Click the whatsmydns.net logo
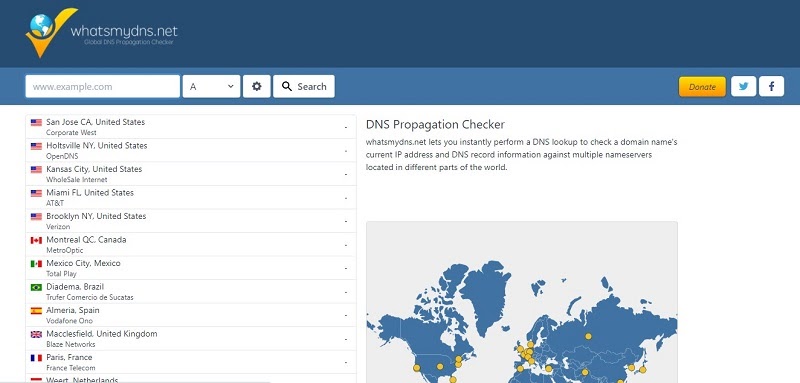Viewport: 800px width, 383px height. pos(102,33)
